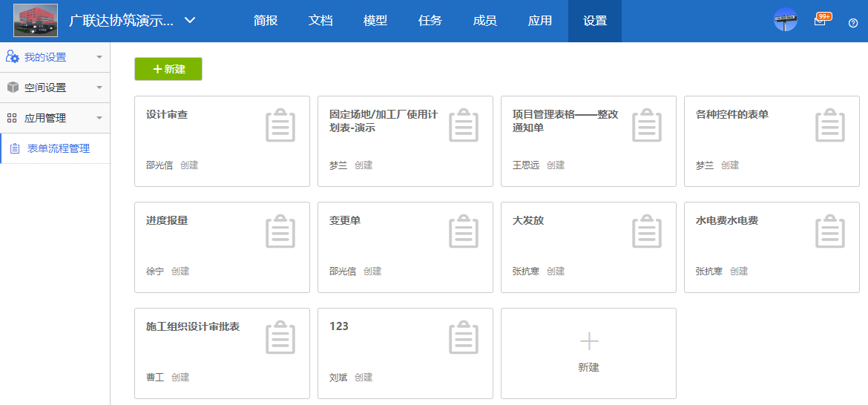The image size is (868, 405).
Task: Select 表单流程管理 in the sidebar
Action: (x=59, y=148)
